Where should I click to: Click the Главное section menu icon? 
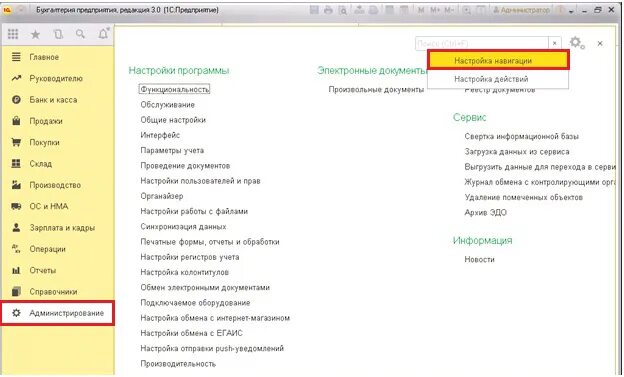coord(16,57)
